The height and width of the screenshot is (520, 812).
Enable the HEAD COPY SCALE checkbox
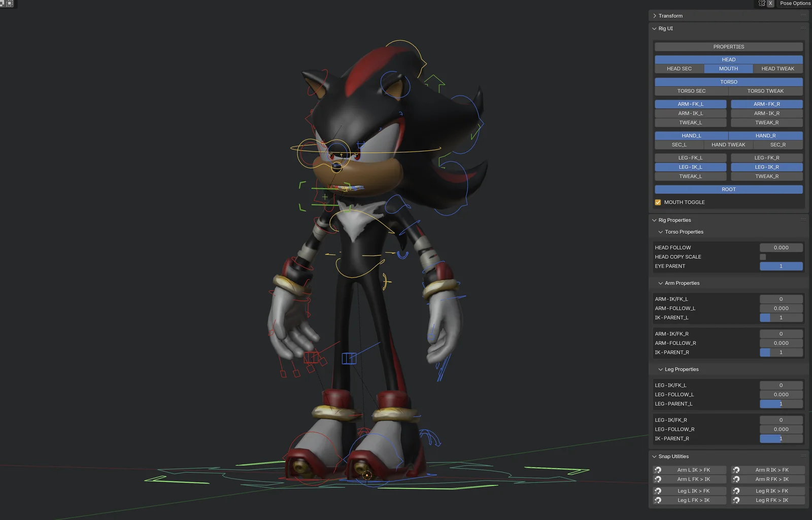point(762,257)
